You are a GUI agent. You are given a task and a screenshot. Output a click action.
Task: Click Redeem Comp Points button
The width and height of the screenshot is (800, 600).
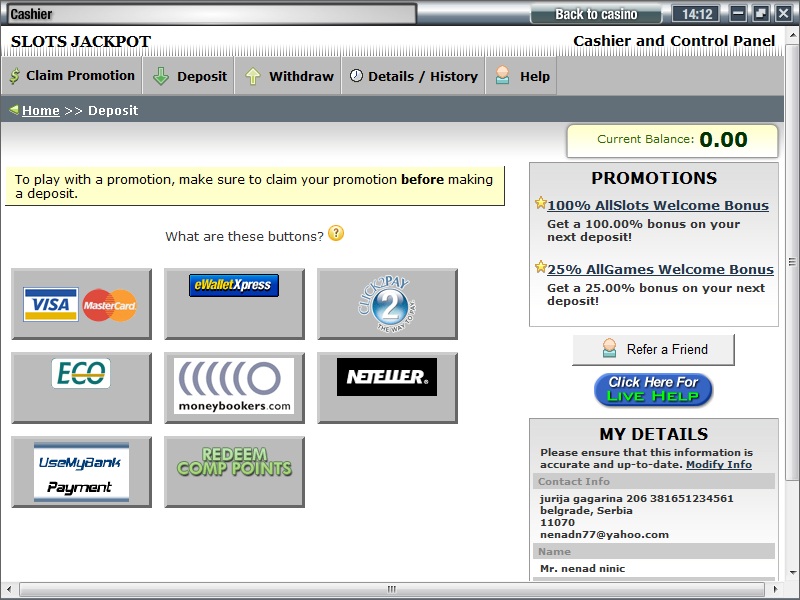tap(234, 472)
